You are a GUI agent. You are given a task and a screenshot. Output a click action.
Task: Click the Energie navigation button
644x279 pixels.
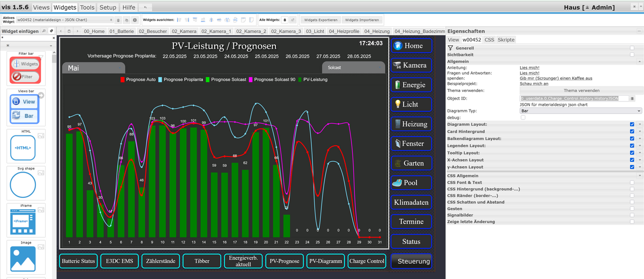[x=411, y=85]
